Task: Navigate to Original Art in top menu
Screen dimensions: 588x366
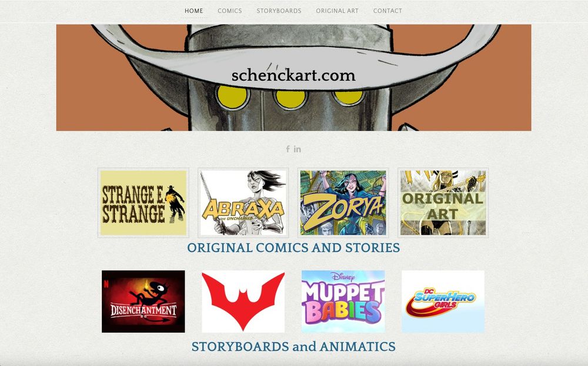Action: coord(337,11)
